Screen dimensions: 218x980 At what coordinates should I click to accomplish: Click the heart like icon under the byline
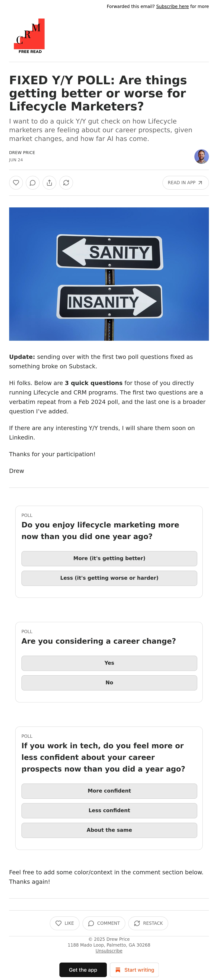tap(16, 183)
